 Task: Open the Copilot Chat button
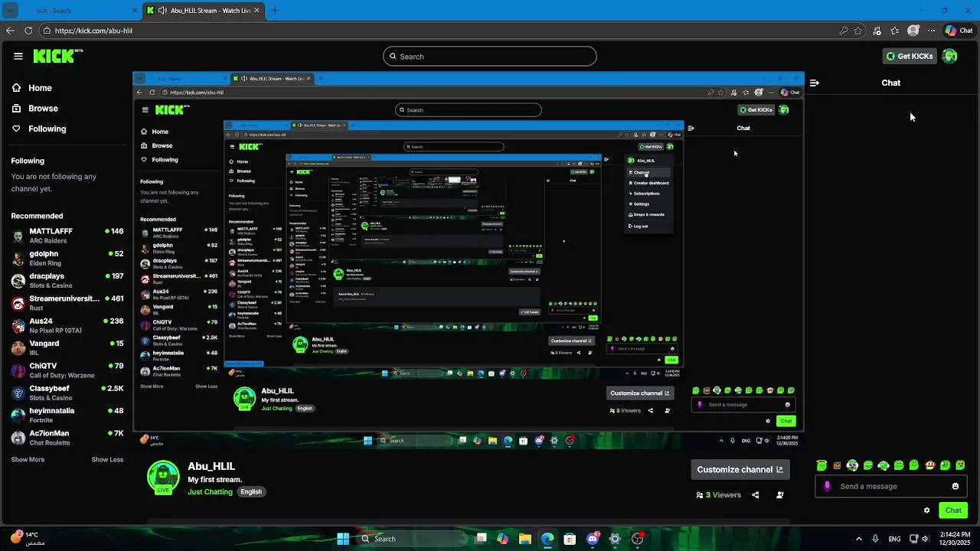(959, 31)
